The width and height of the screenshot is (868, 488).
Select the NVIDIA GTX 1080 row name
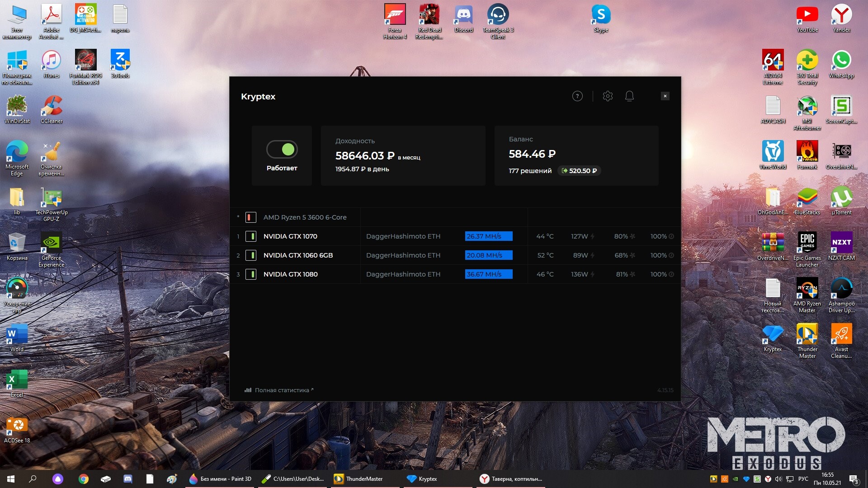291,274
